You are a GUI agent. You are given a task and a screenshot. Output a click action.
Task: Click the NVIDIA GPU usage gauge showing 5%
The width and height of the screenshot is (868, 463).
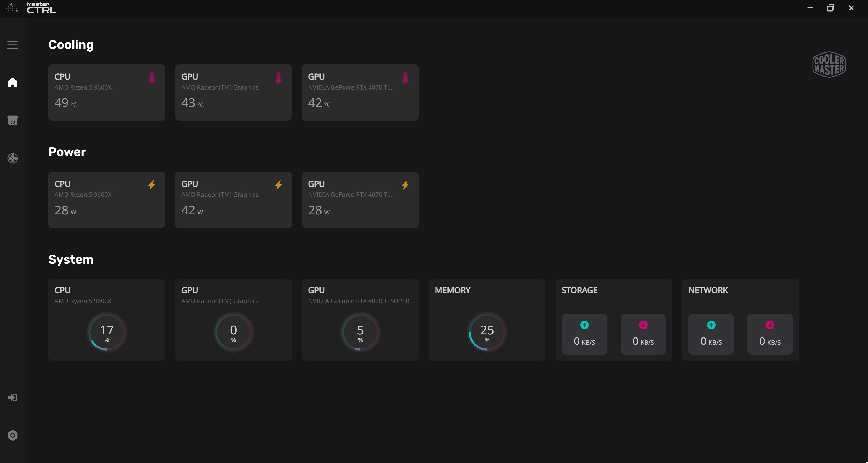pos(360,332)
